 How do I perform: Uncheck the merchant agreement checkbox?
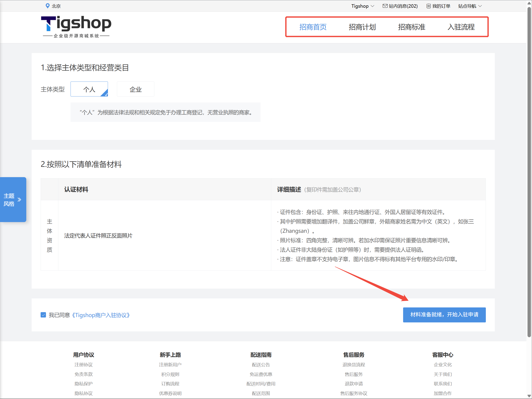(43, 315)
